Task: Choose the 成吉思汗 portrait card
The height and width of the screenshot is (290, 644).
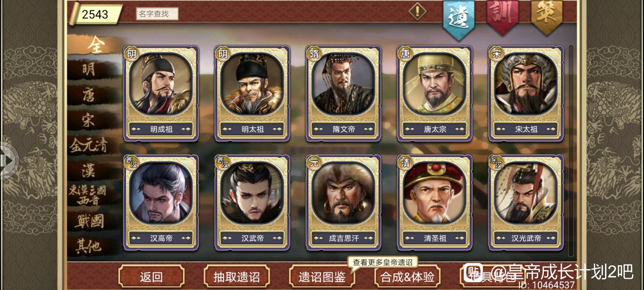Action: [x=344, y=202]
